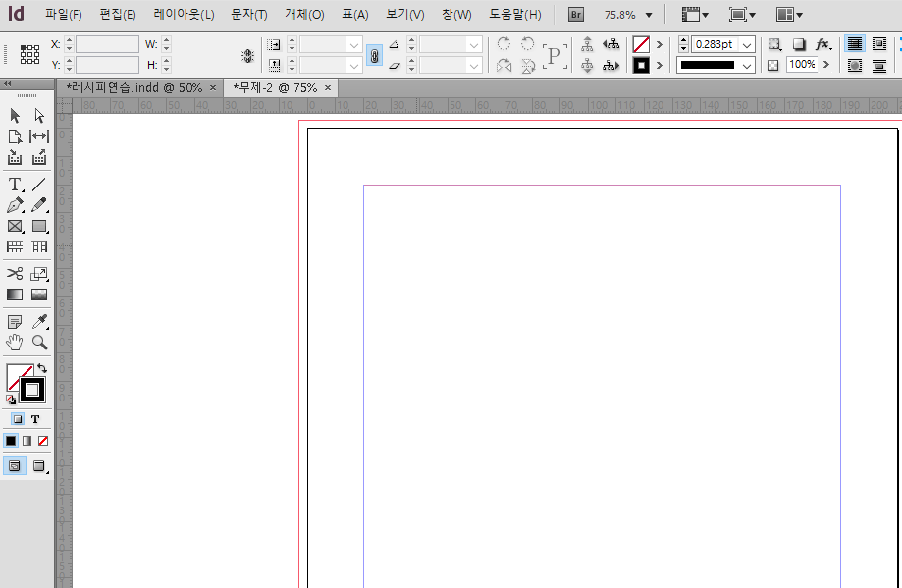Screen dimensions: 902x588
Task: Choose the reference point locator grid
Action: click(29, 55)
